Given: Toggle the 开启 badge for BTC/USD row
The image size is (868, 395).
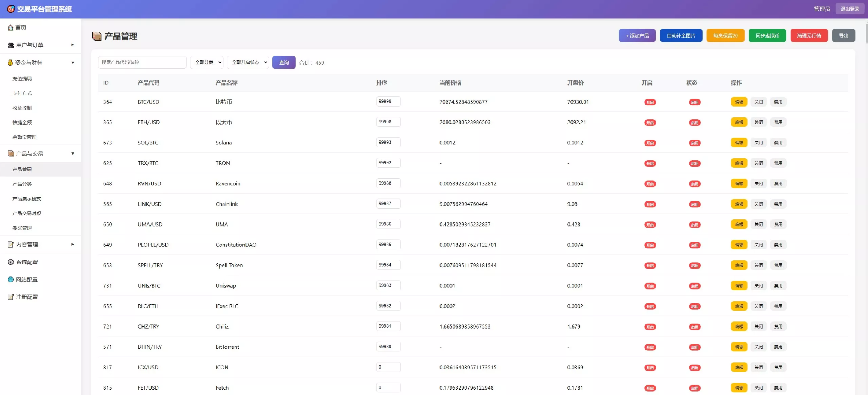Looking at the screenshot, I should point(650,102).
